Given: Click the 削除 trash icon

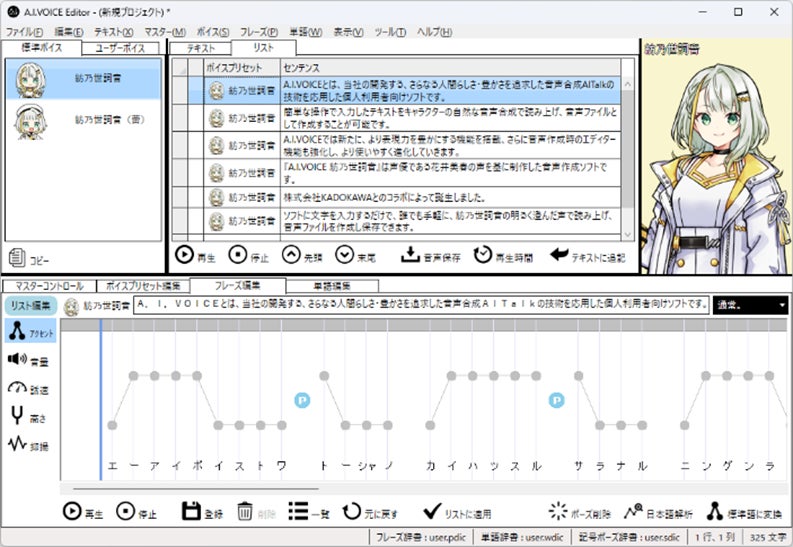Looking at the screenshot, I should pos(245,512).
